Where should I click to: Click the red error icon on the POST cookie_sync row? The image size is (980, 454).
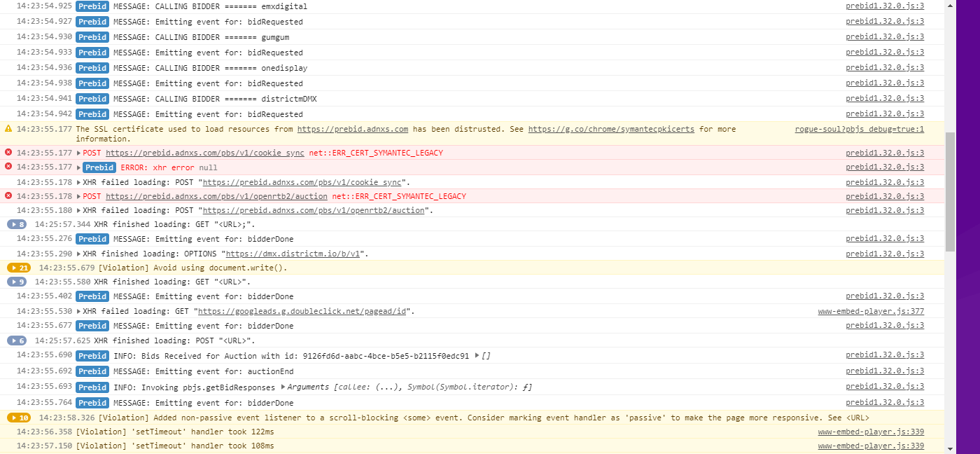[8, 152]
